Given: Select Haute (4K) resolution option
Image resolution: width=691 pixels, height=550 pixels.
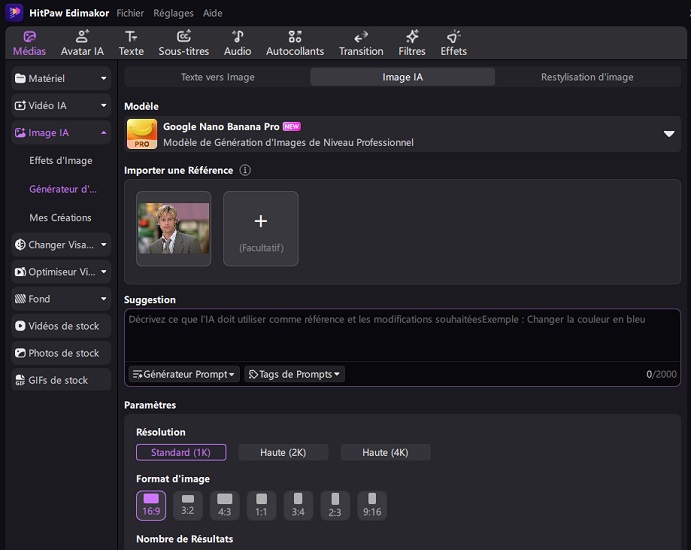Looking at the screenshot, I should (x=385, y=453).
